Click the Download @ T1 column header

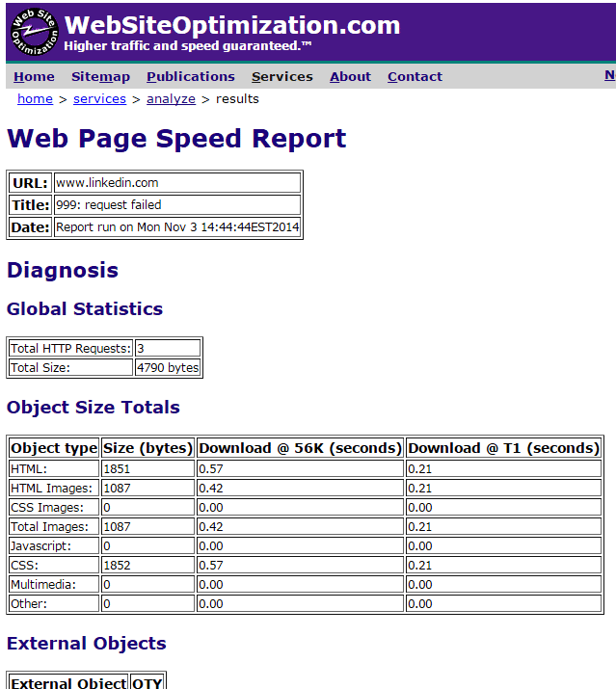click(x=503, y=448)
